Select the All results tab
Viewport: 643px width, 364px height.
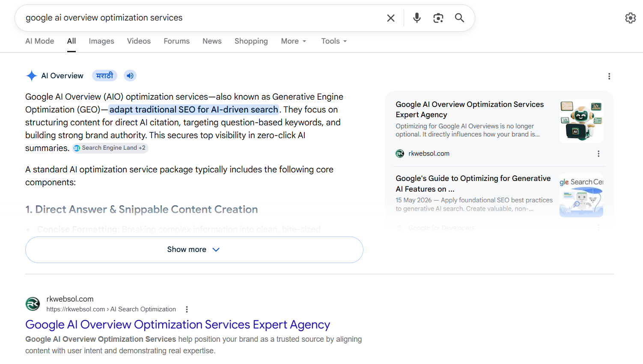(x=71, y=41)
